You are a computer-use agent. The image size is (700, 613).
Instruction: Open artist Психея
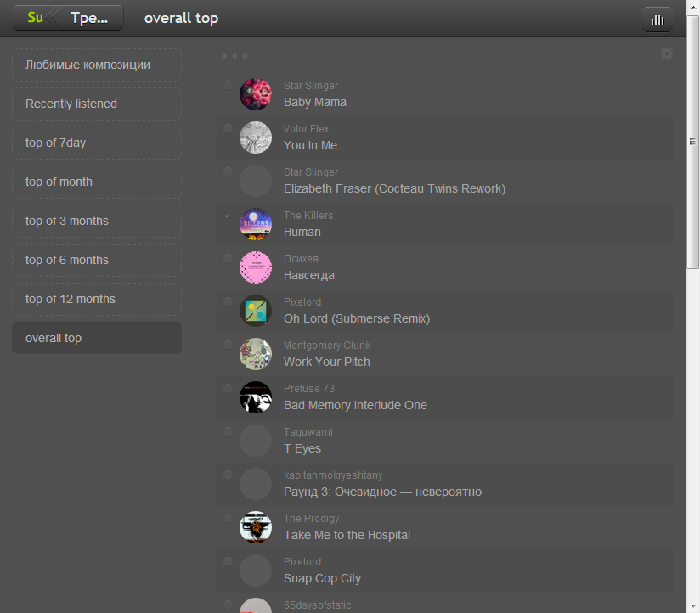pos(301,259)
